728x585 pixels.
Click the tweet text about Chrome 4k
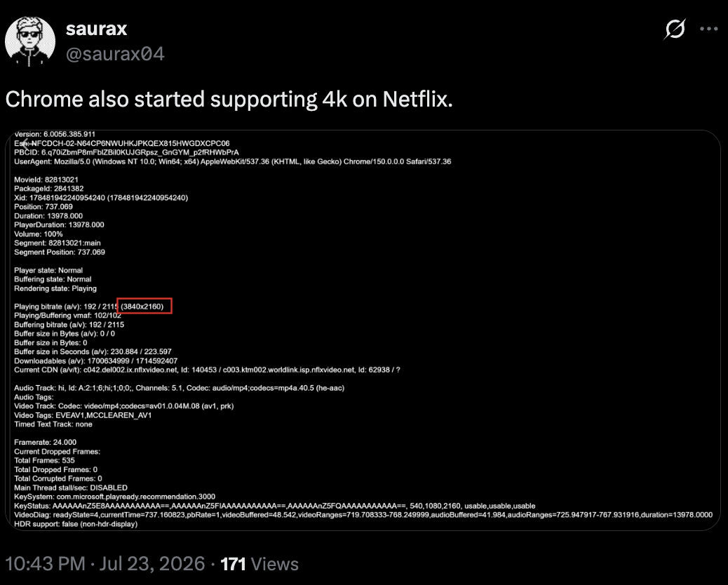[229, 99]
